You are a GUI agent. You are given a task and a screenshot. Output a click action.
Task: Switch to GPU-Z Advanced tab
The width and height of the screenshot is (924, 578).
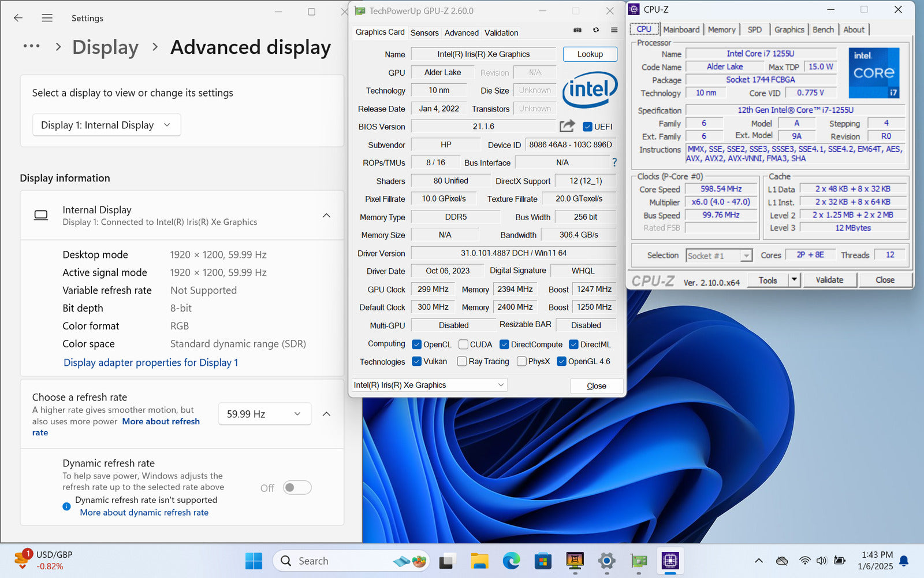click(461, 33)
